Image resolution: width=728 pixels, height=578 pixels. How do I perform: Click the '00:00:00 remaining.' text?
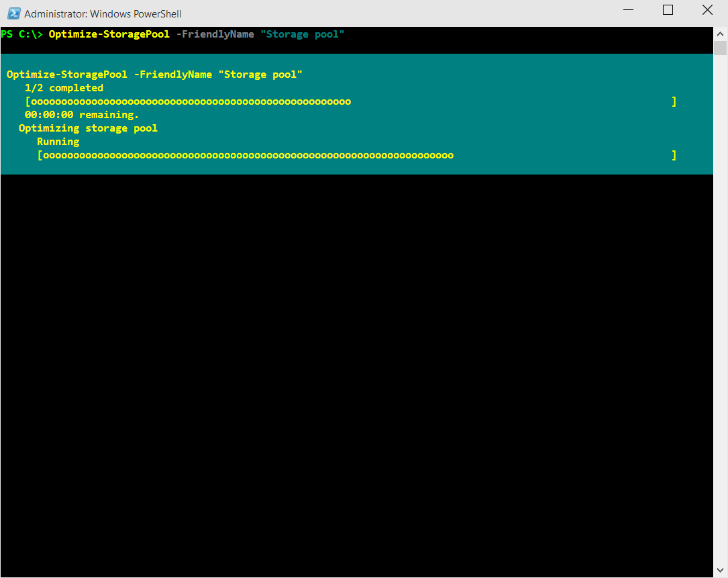coord(82,115)
